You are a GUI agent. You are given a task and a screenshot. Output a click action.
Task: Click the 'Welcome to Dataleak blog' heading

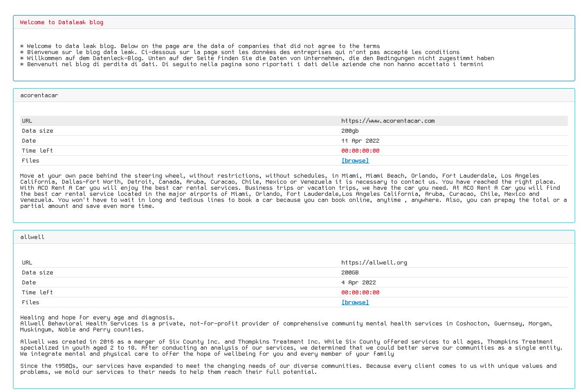pos(61,22)
